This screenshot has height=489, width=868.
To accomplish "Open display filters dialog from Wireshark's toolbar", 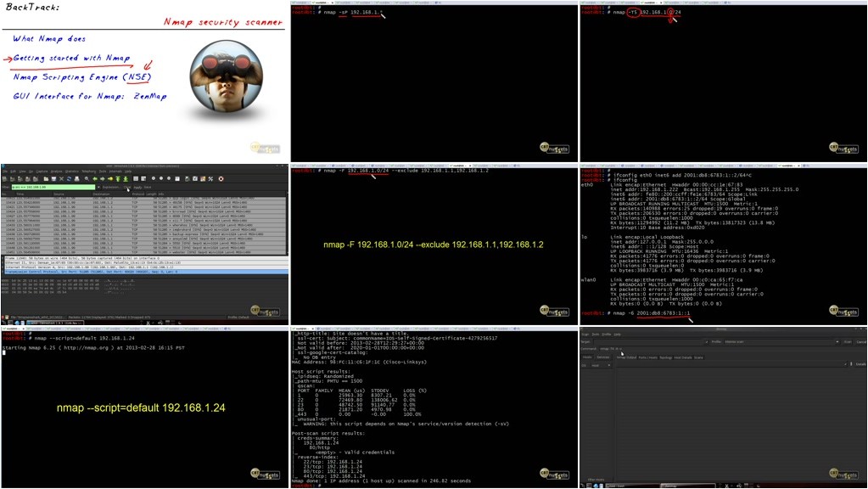I will pyautogui.click(x=195, y=179).
